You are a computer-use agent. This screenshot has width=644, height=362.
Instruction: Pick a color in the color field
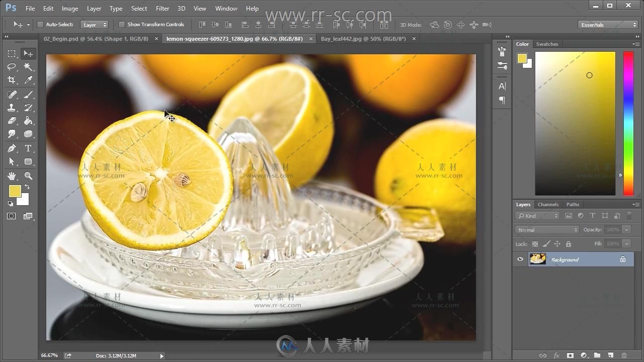point(575,123)
